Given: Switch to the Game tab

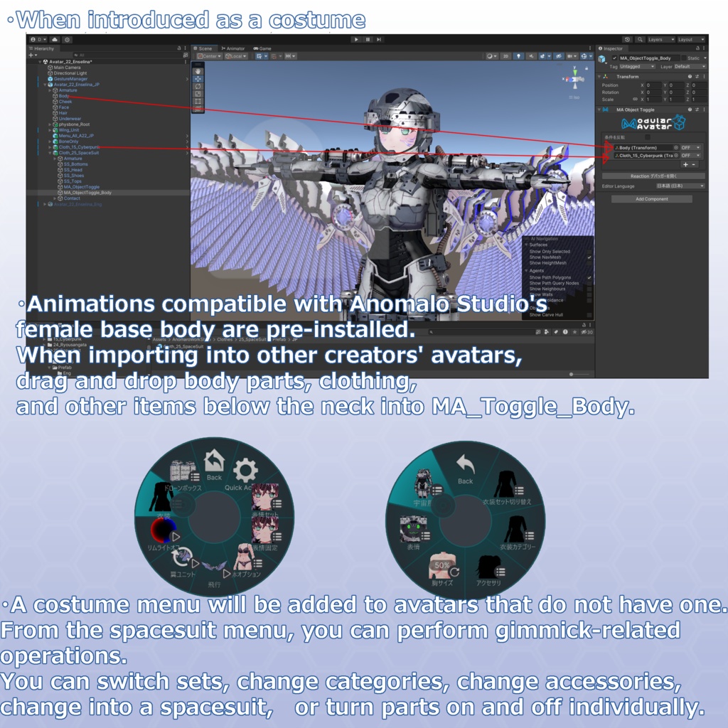Looking at the screenshot, I should point(263,48).
